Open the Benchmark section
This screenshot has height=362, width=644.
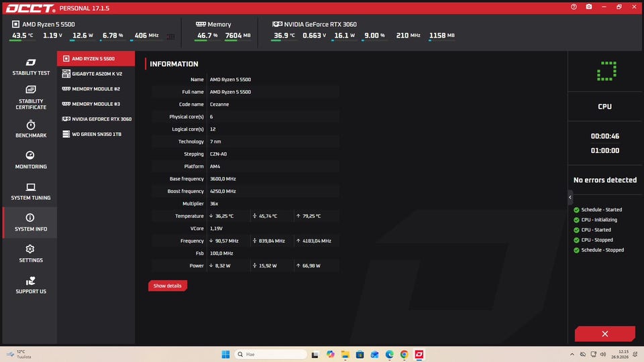click(31, 129)
